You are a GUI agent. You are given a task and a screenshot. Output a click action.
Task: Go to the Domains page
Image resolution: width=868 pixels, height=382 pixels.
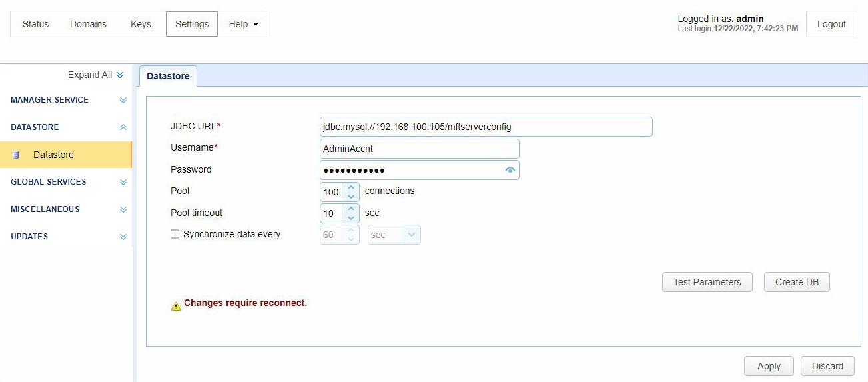point(88,24)
